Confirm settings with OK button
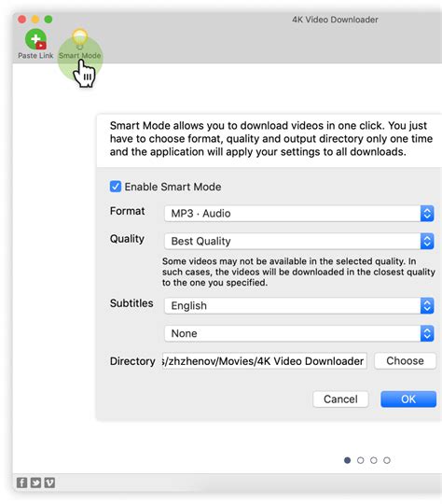This screenshot has height=504, width=442. 408,399
